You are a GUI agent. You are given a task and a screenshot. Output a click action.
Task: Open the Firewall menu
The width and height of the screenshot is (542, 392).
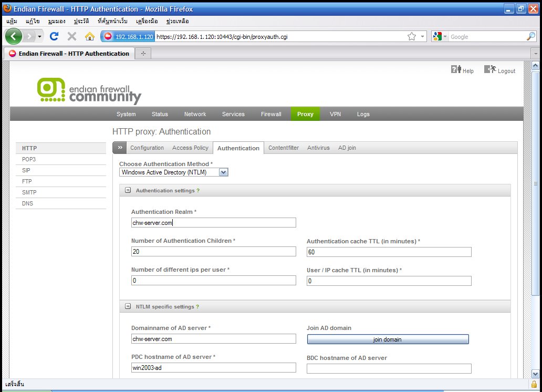[271, 114]
